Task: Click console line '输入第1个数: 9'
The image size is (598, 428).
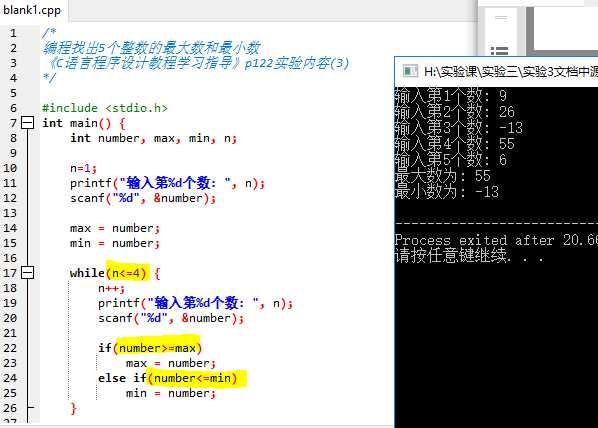Action: point(450,96)
